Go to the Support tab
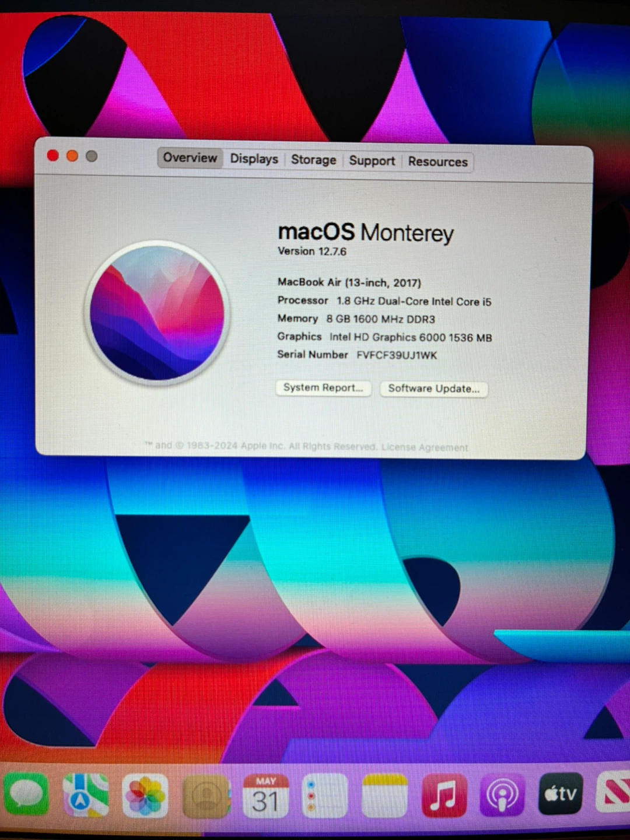The width and height of the screenshot is (630, 840). tap(372, 161)
